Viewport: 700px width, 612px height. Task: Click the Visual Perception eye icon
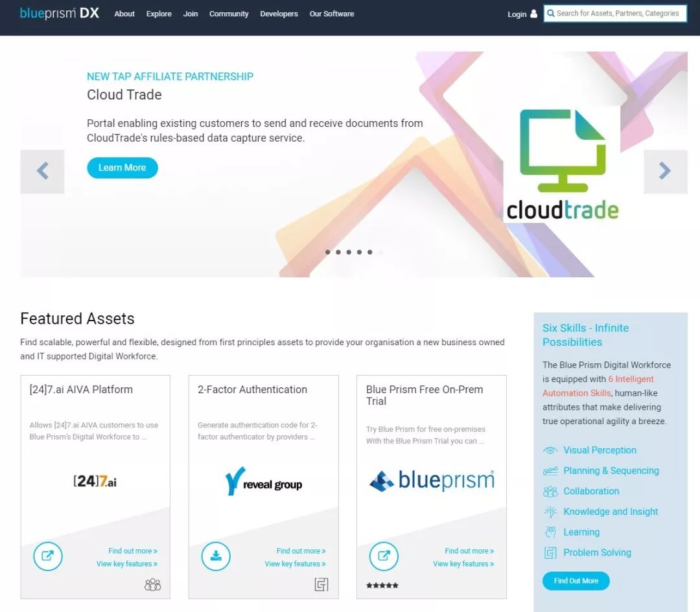[x=550, y=450]
